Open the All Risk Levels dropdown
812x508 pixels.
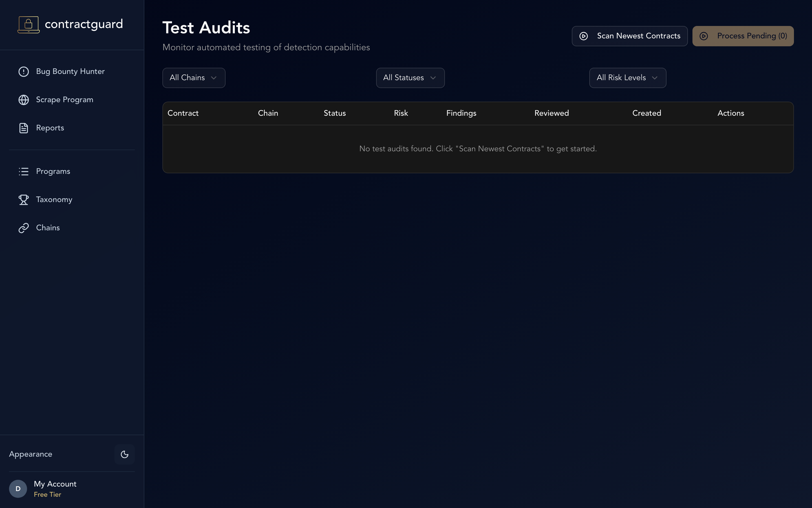click(x=628, y=78)
